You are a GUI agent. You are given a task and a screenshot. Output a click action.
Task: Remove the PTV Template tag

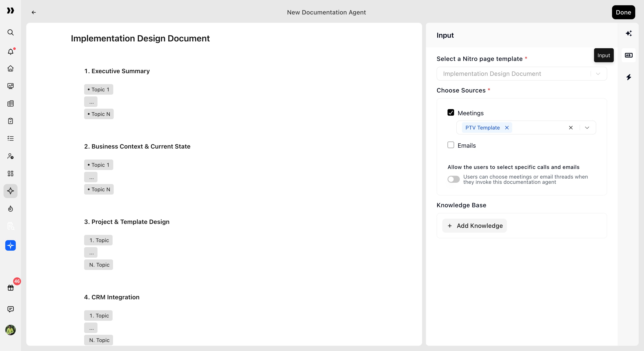(x=507, y=128)
